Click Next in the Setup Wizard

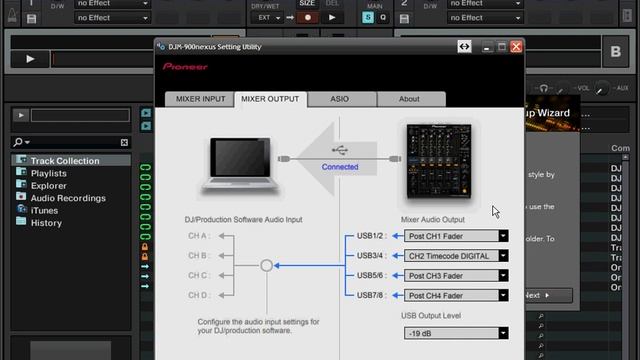click(548, 295)
